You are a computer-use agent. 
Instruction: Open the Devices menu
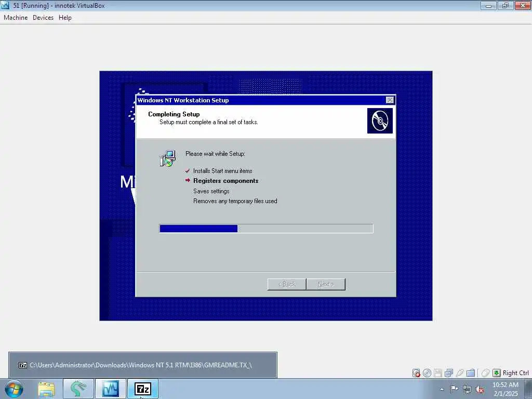[x=43, y=18]
